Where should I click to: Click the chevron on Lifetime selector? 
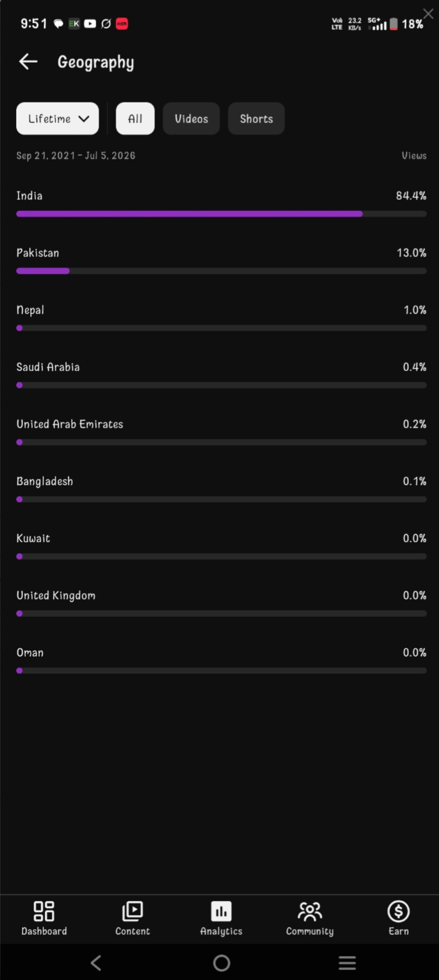point(84,119)
